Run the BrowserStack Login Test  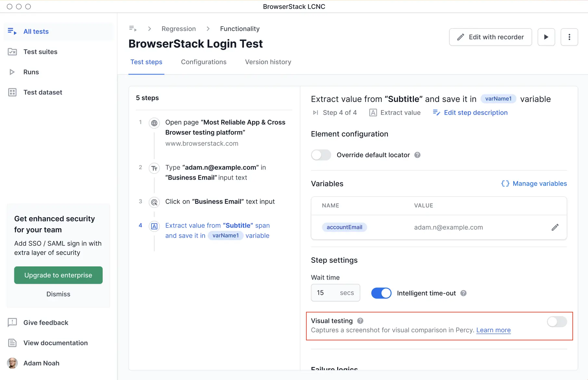pyautogui.click(x=546, y=37)
